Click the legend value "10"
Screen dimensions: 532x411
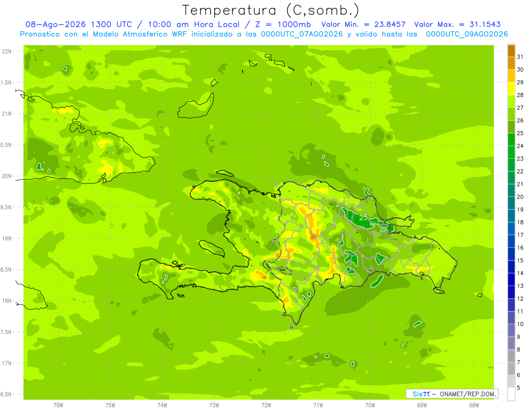click(x=520, y=324)
